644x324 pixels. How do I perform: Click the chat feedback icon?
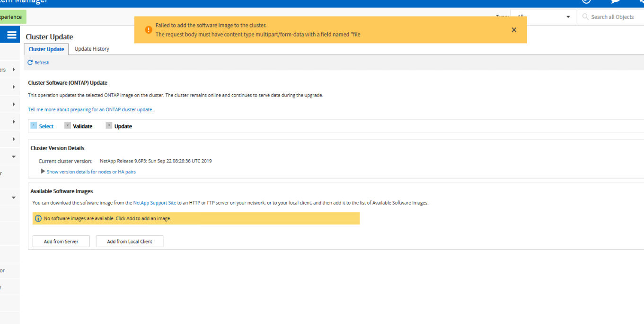click(616, 1)
